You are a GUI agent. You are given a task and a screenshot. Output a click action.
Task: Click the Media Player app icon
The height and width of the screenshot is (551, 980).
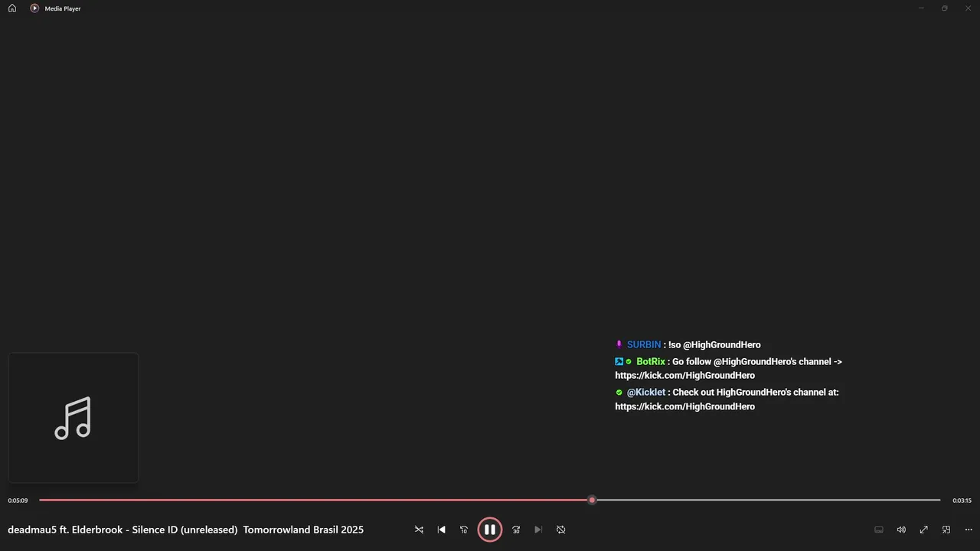pyautogui.click(x=34, y=8)
